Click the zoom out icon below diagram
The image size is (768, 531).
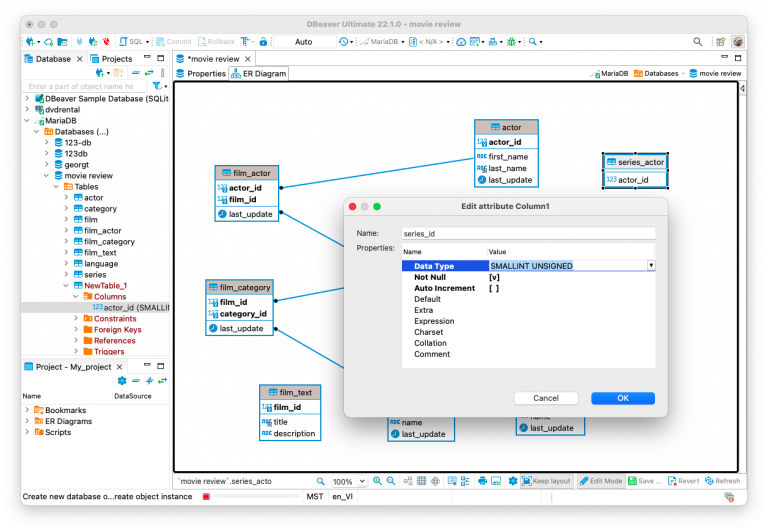point(391,481)
